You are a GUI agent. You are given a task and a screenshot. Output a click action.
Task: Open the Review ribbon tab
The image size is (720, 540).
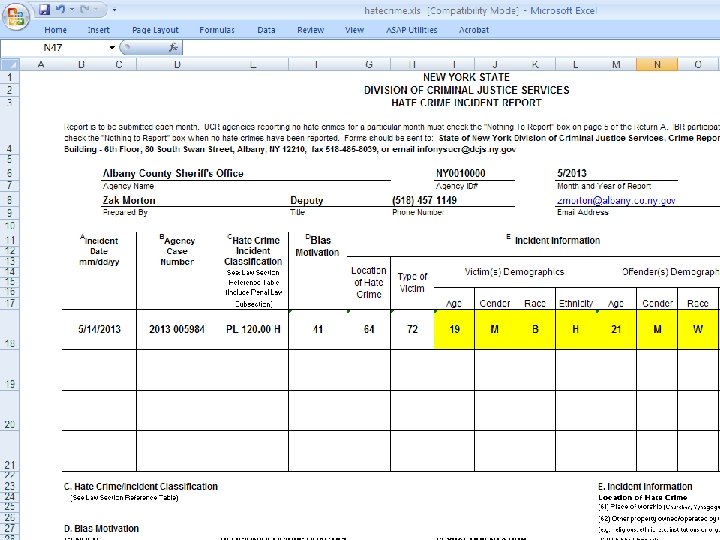click(310, 30)
